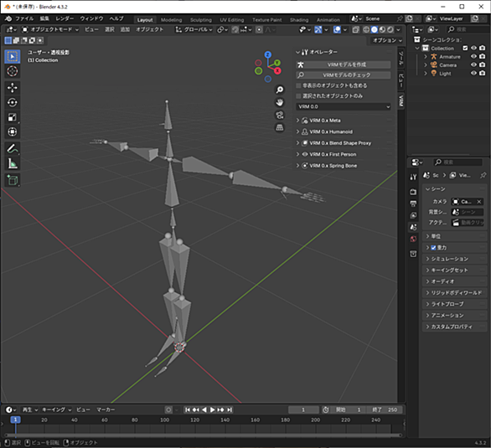Open the timeline マーカー menu
The image size is (491, 448).
click(106, 409)
